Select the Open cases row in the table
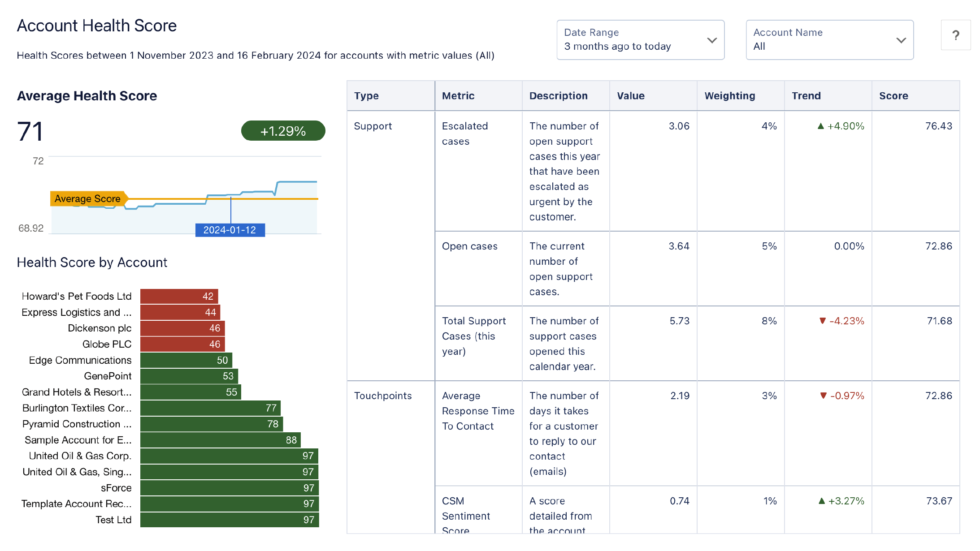The image size is (980, 551). point(469,246)
